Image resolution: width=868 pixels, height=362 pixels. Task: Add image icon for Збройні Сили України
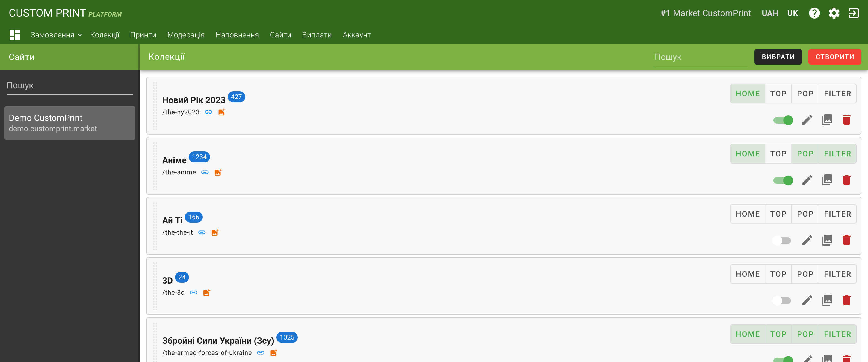point(274,352)
